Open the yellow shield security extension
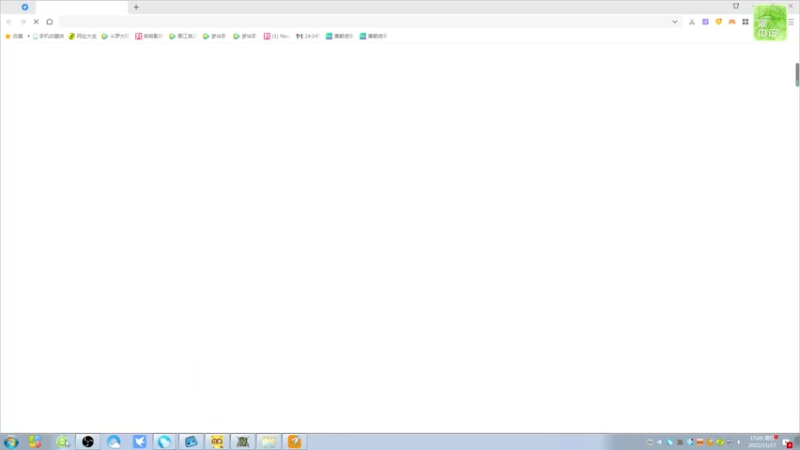Viewport: 800px width, 450px height. [x=718, y=22]
